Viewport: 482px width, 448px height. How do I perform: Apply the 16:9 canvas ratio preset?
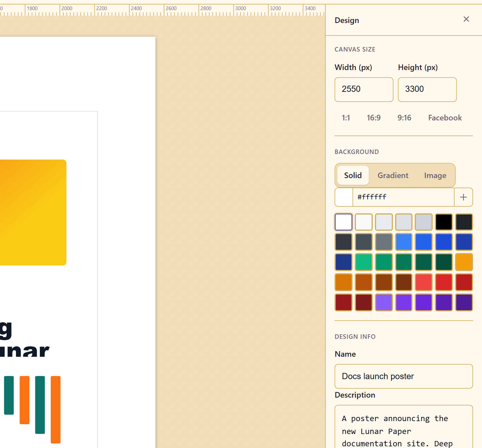pos(374,118)
